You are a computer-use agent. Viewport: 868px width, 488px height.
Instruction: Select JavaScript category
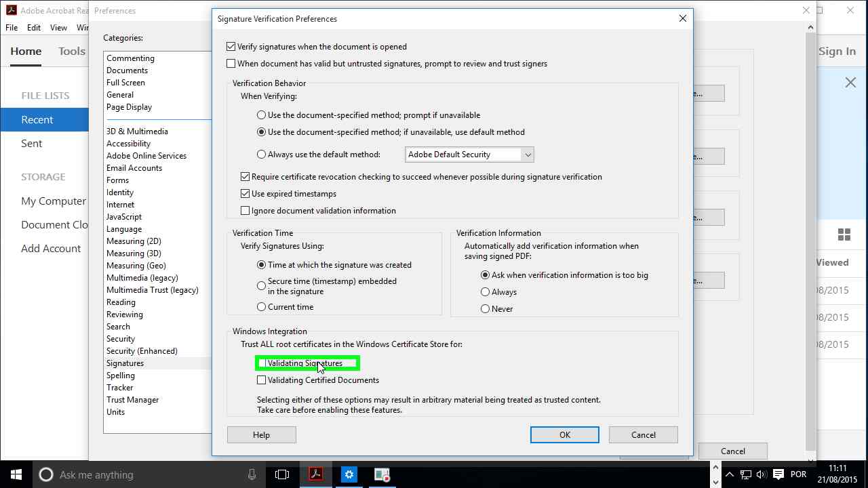tap(124, 217)
